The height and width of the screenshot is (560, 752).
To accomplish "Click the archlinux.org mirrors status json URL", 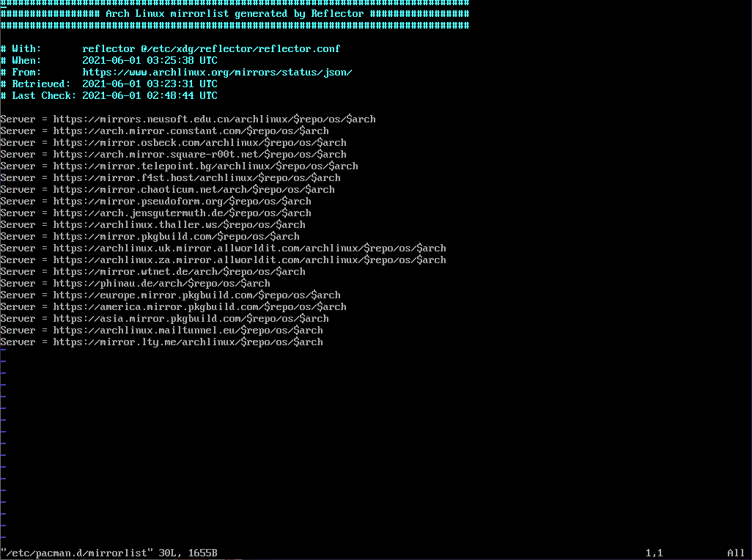I will point(217,72).
